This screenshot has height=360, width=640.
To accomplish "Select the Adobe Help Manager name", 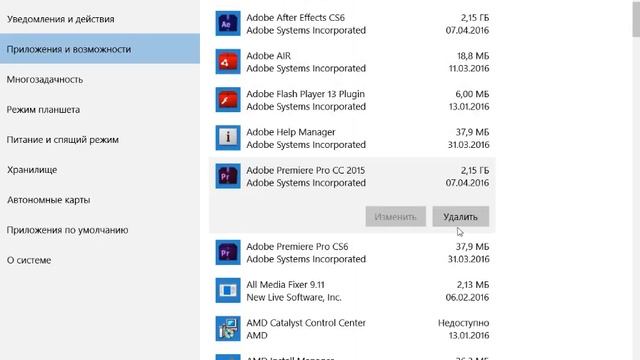I will [291, 132].
